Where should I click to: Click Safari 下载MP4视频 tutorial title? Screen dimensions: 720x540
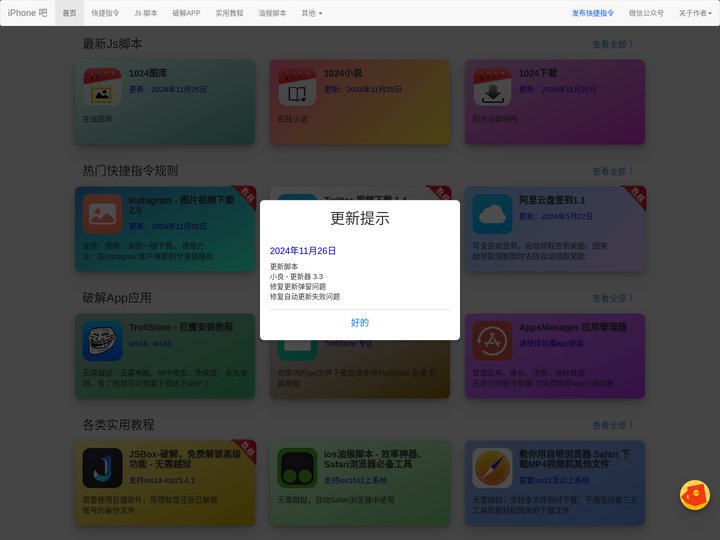click(574, 459)
